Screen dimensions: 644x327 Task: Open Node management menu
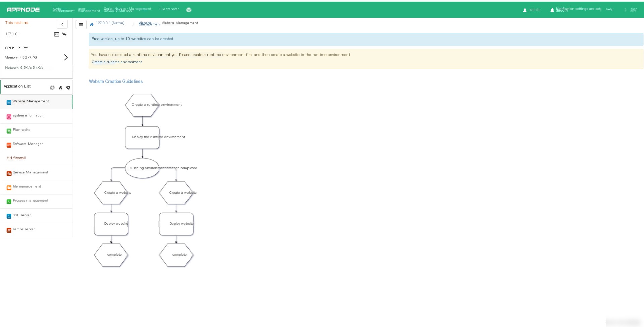[x=63, y=10]
